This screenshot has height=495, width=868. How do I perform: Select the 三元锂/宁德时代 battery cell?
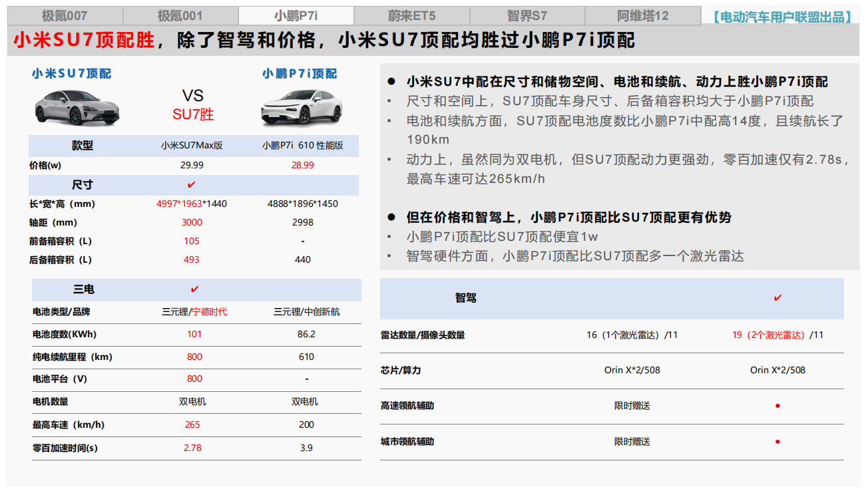(194, 311)
